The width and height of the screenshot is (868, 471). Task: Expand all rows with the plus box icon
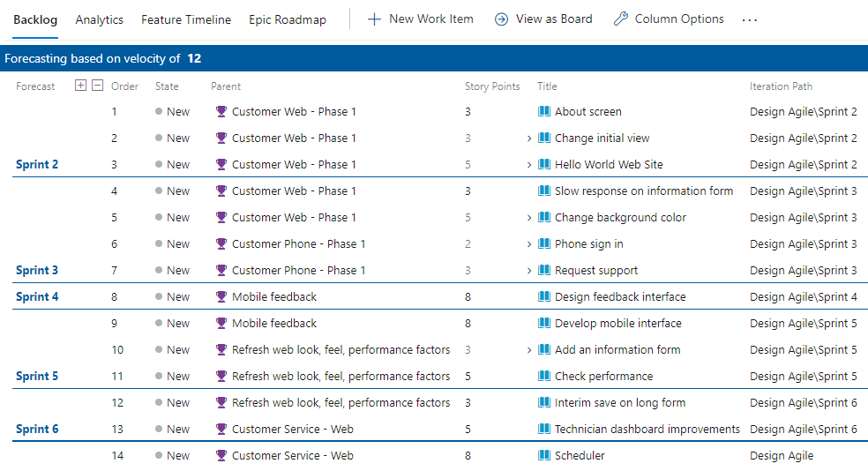point(81,86)
